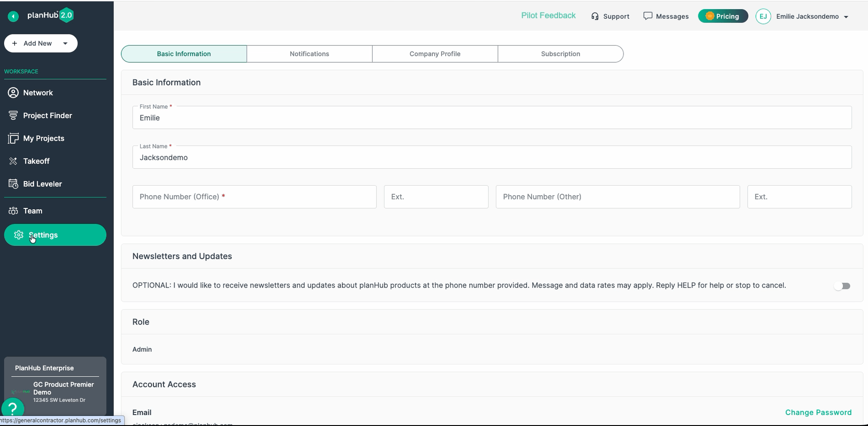The width and height of the screenshot is (868, 426).
Task: Click the Admin role text
Action: 142,349
